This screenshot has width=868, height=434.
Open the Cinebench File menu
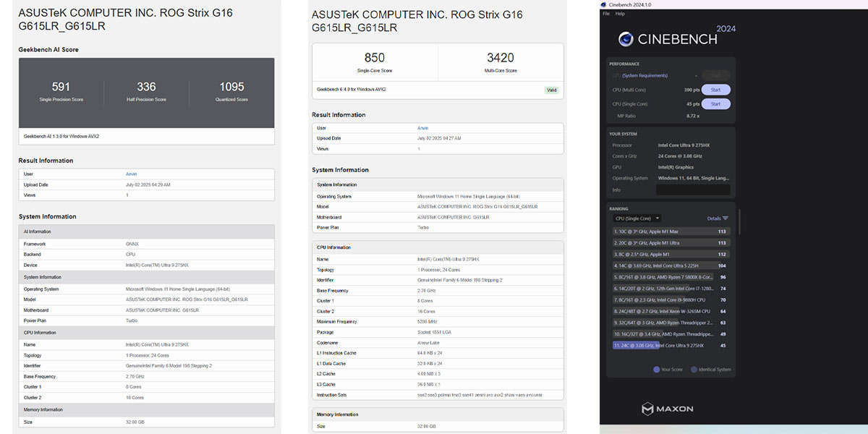606,14
